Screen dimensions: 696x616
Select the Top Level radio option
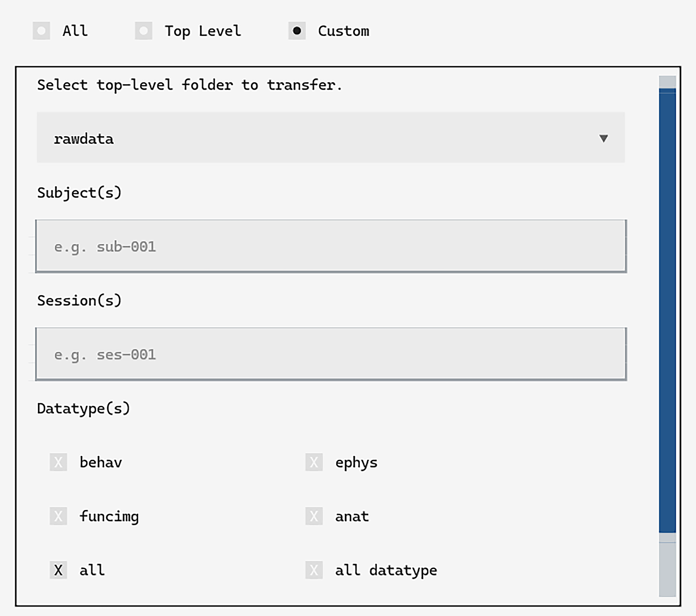143,31
